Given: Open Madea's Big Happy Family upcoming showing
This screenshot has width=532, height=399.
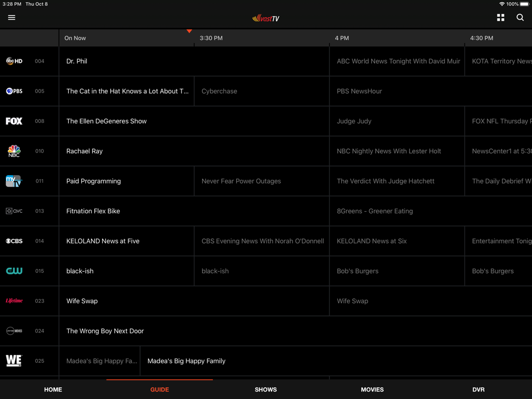Looking at the screenshot, I should coord(336,361).
